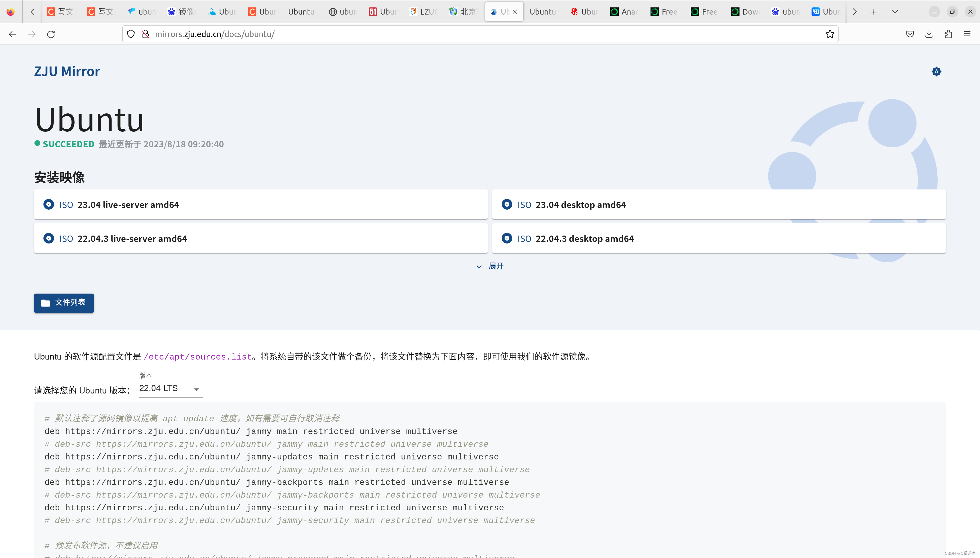Viewport: 980px width, 558px height.
Task: Open the Firefox application menu
Action: (x=967, y=34)
